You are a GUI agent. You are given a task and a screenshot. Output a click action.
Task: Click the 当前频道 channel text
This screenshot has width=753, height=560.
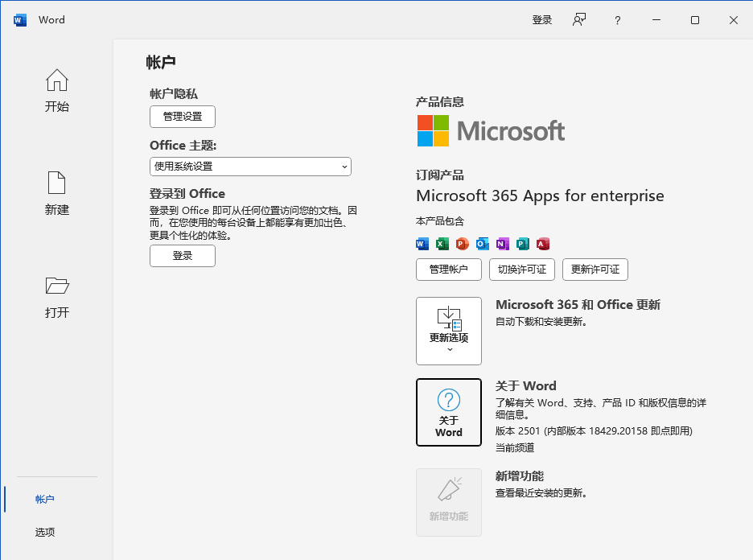[515, 447]
